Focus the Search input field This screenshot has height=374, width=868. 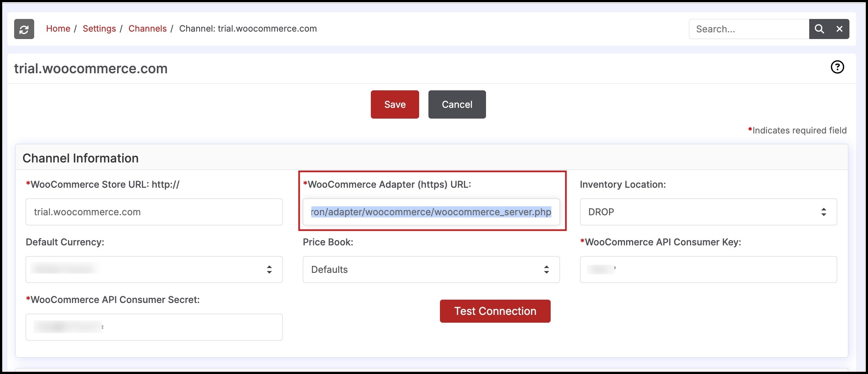click(749, 29)
